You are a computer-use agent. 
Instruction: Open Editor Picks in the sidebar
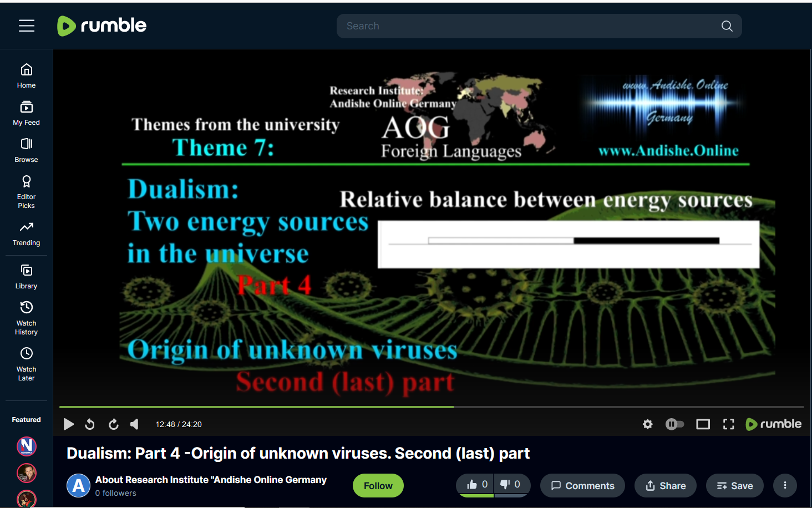click(x=26, y=192)
